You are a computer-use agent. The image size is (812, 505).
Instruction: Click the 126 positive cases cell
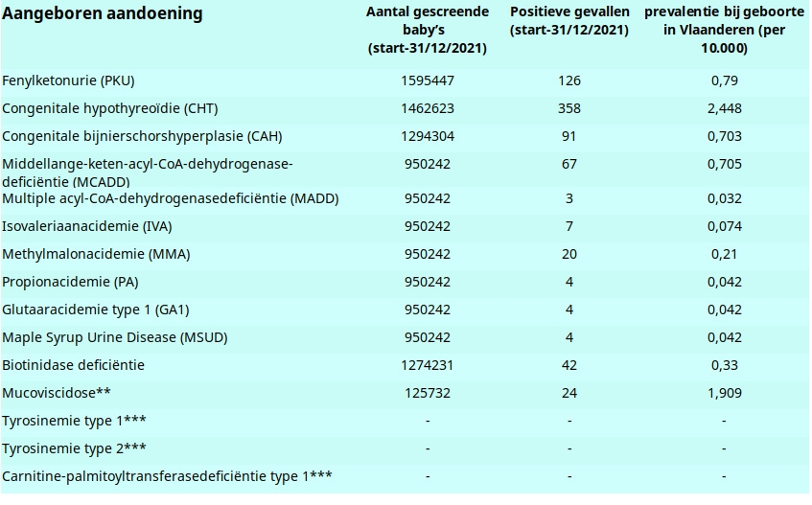(569, 80)
